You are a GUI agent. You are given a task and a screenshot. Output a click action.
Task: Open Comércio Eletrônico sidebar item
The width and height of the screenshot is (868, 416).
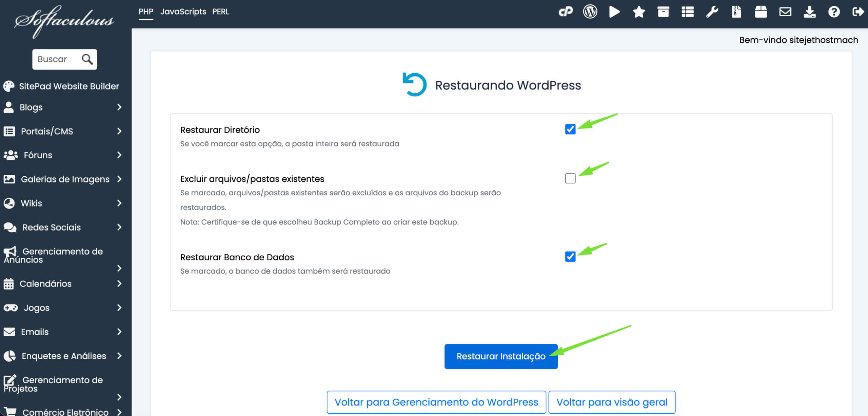point(65,412)
